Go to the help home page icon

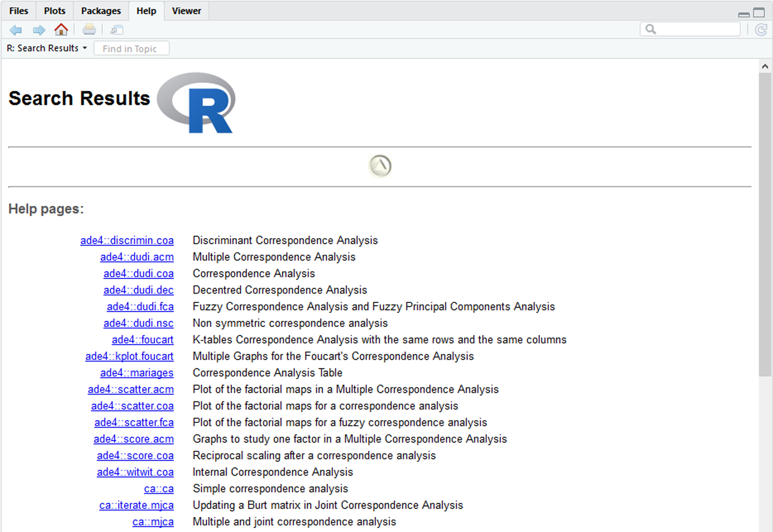pyautogui.click(x=61, y=30)
